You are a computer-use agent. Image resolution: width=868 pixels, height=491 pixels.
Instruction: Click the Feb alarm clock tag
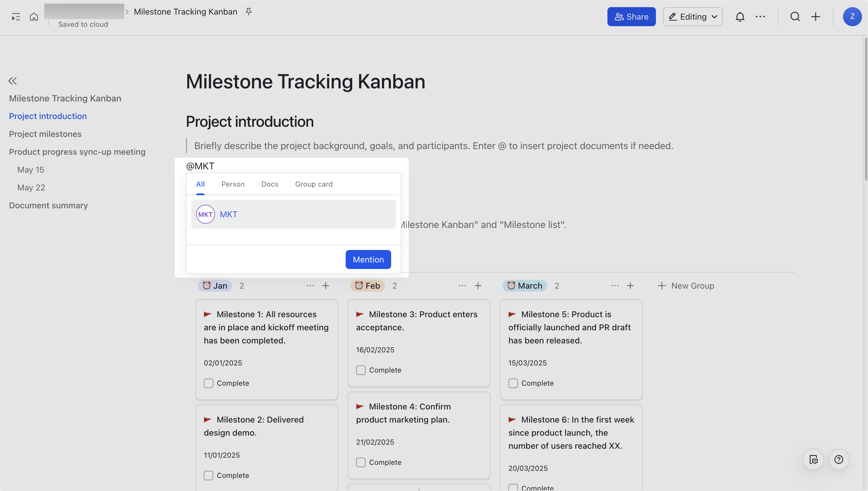[367, 286]
